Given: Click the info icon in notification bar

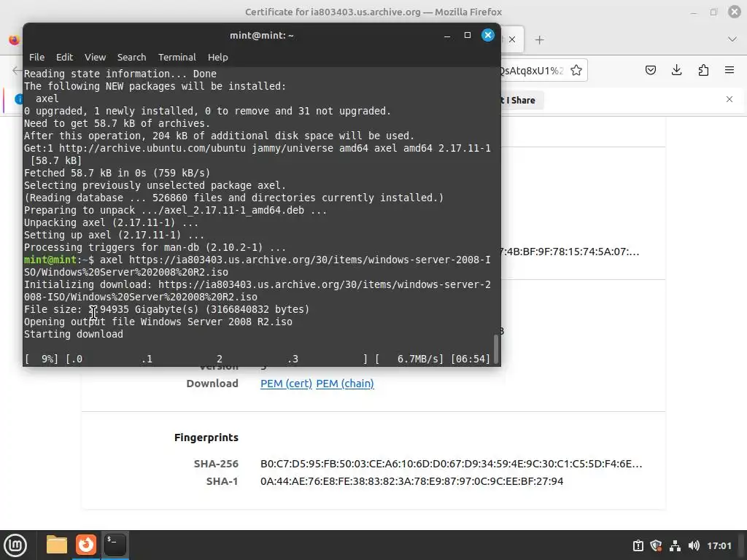Looking at the screenshot, I should (x=19, y=99).
